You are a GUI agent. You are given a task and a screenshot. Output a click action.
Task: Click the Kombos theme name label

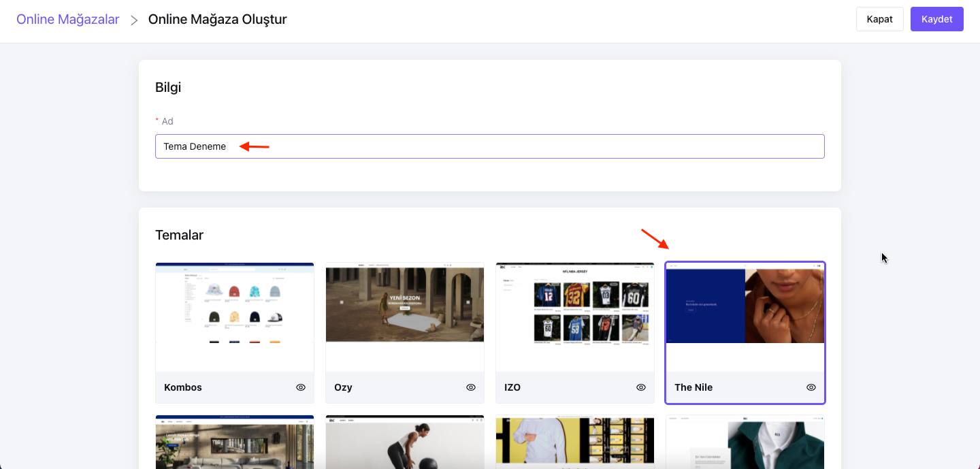pyautogui.click(x=183, y=387)
